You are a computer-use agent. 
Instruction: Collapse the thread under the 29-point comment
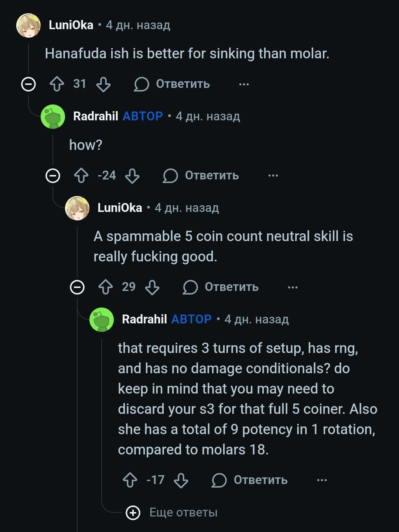(x=77, y=287)
